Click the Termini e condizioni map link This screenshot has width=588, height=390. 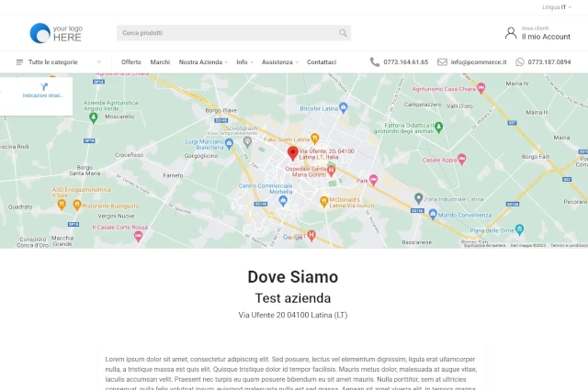[x=569, y=245]
